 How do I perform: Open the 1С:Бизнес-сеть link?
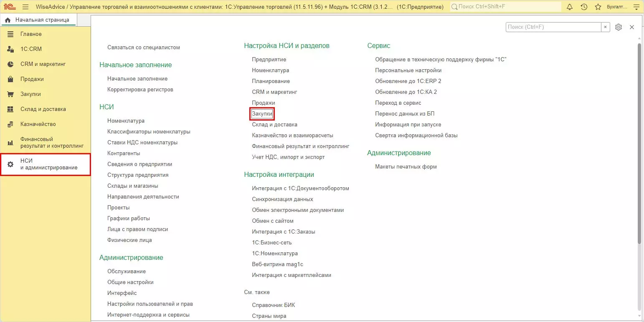point(272,243)
